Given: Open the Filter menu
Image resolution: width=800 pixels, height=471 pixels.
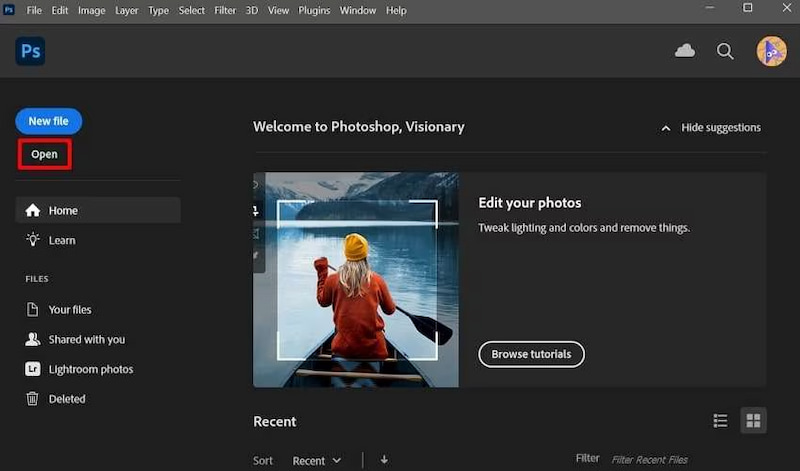Looking at the screenshot, I should pyautogui.click(x=225, y=10).
